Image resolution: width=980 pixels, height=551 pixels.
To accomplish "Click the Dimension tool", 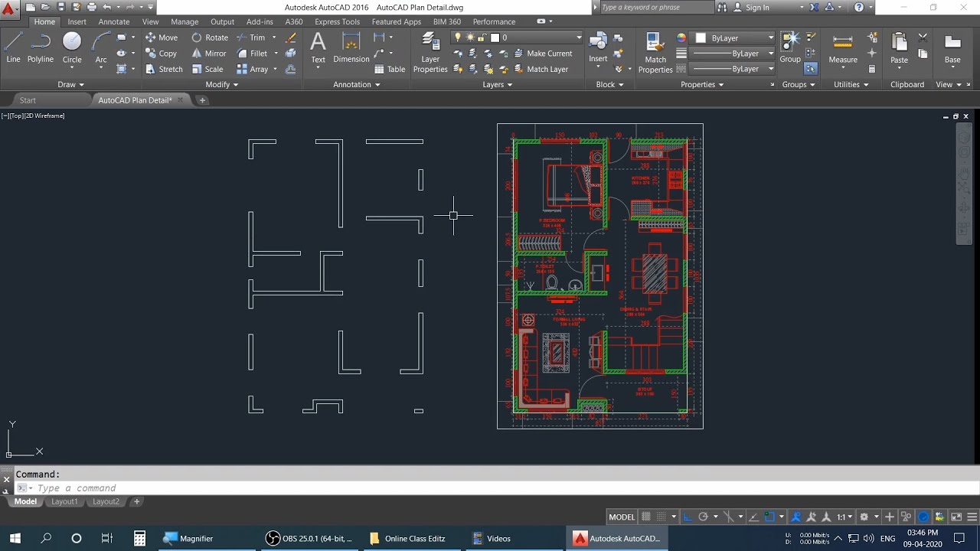I will click(351, 48).
